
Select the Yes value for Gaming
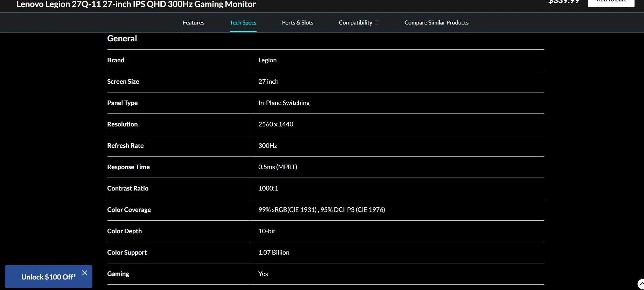click(263, 274)
